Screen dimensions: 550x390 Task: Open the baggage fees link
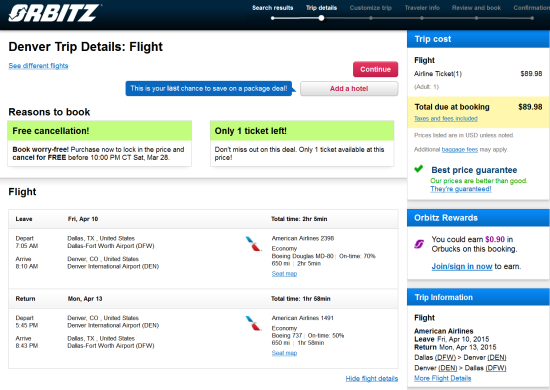click(x=460, y=149)
